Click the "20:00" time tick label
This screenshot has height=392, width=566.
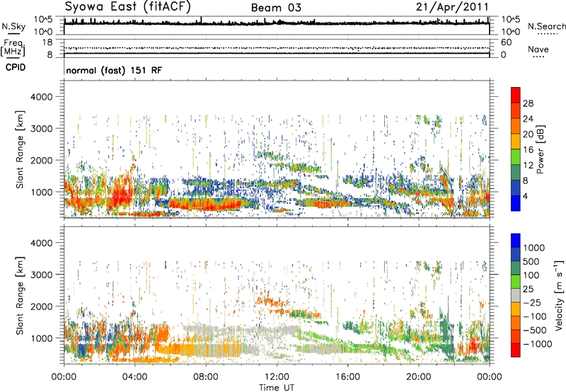(x=418, y=377)
